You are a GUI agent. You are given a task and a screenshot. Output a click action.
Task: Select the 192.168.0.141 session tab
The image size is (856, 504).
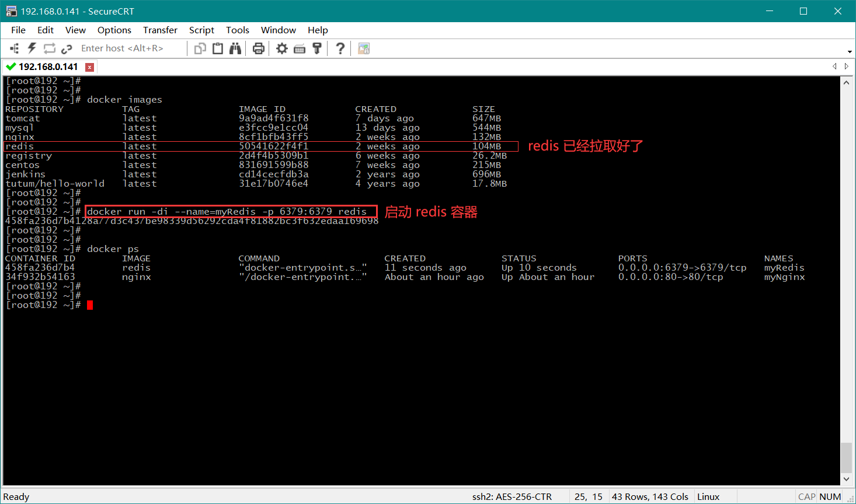pyautogui.click(x=48, y=66)
